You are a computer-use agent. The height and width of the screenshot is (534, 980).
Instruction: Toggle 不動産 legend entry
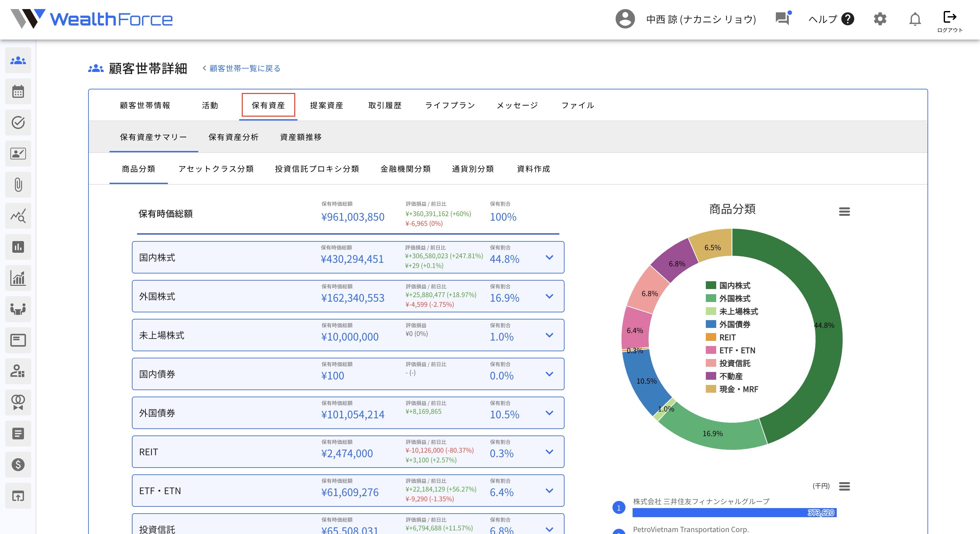(x=724, y=376)
